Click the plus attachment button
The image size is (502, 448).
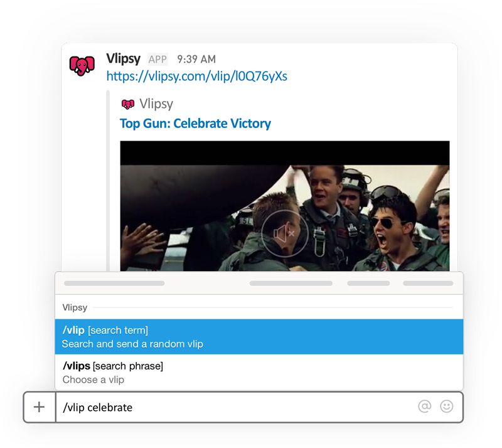(39, 407)
